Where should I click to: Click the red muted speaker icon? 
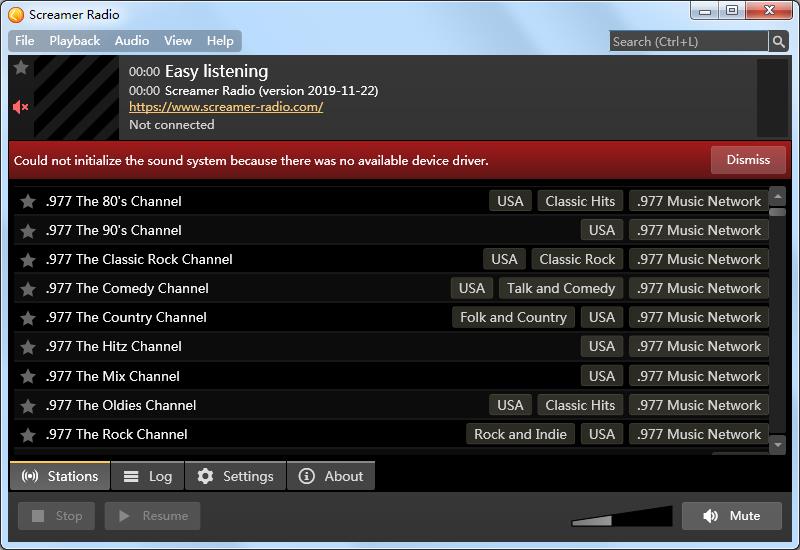20,107
